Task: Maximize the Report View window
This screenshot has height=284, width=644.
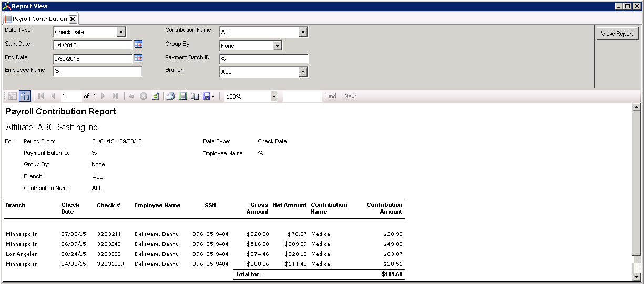Action: pyautogui.click(x=627, y=6)
